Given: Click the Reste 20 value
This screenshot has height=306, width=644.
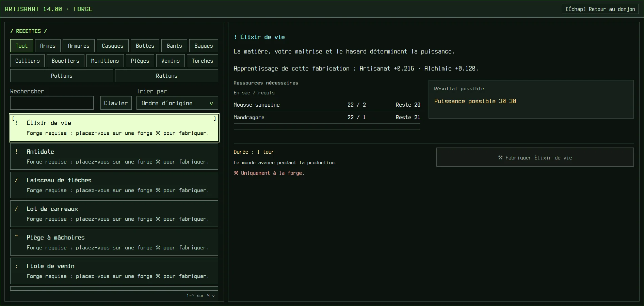Looking at the screenshot, I should [x=408, y=105].
